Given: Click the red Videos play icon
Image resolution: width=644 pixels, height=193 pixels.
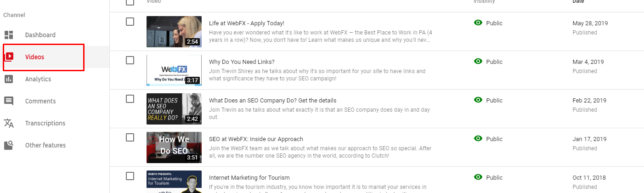Looking at the screenshot, I should click(9, 57).
